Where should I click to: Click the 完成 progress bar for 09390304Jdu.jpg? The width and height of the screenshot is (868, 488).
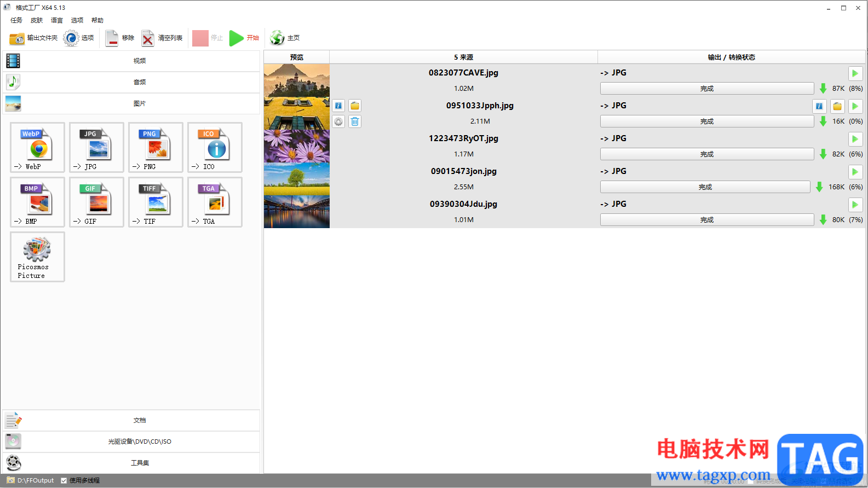pyautogui.click(x=707, y=220)
